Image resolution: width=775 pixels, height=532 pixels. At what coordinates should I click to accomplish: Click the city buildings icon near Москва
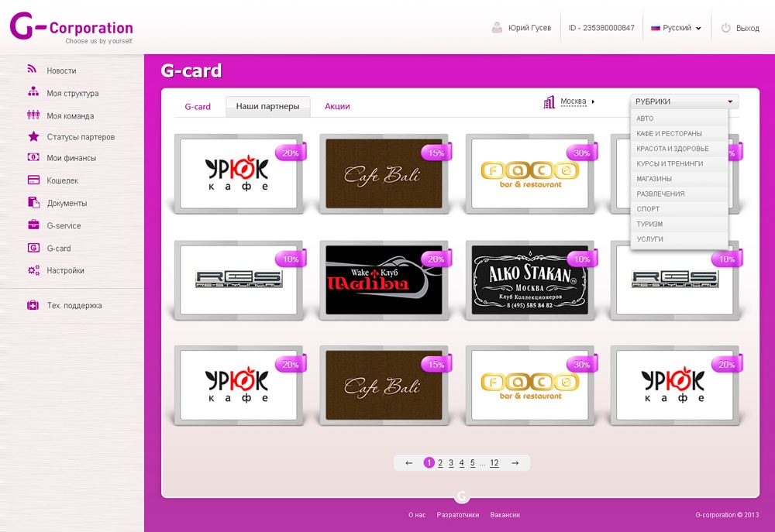tap(549, 102)
